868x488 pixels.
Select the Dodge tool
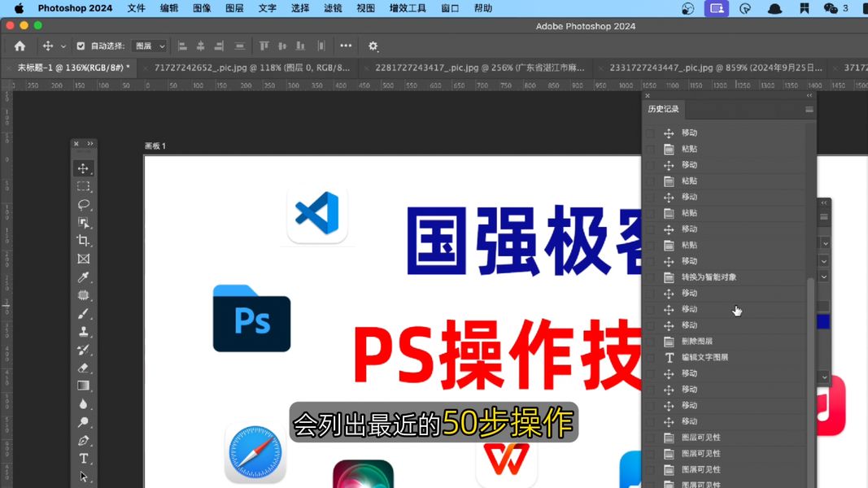point(83,422)
